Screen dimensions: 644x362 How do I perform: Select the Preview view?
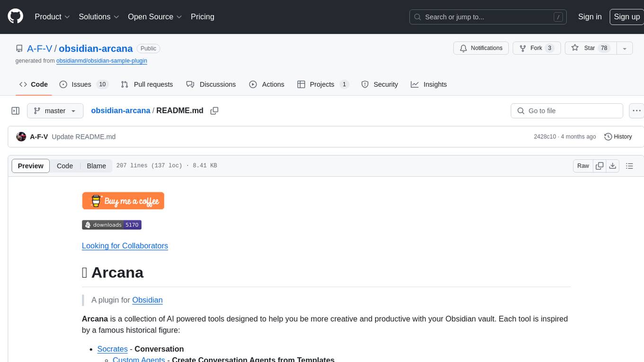[31, 166]
